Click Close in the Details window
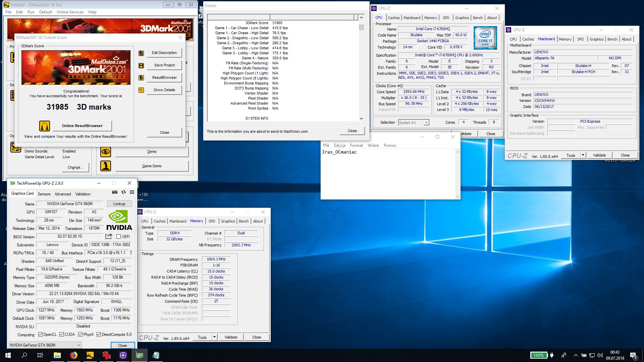644x362 pixels. 352,131
